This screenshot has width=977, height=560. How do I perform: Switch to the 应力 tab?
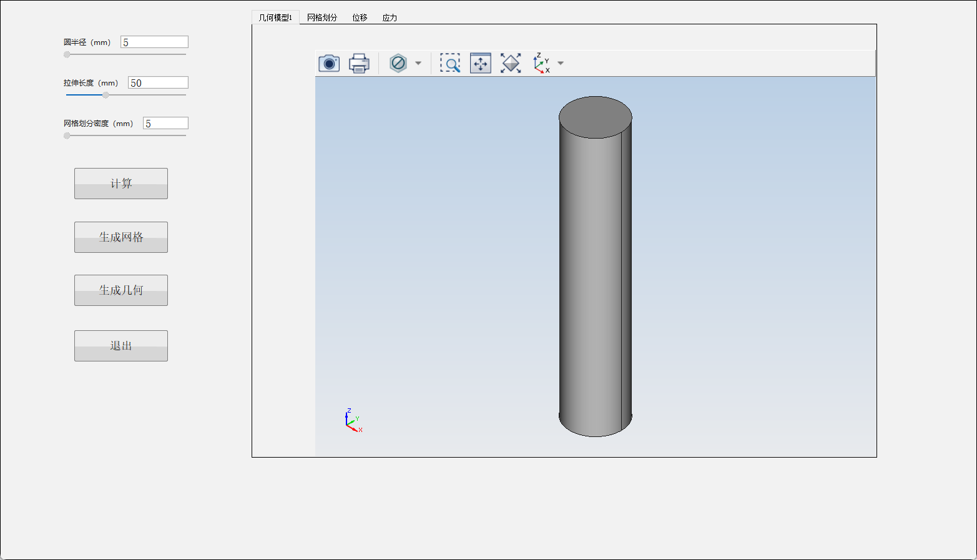click(x=390, y=17)
